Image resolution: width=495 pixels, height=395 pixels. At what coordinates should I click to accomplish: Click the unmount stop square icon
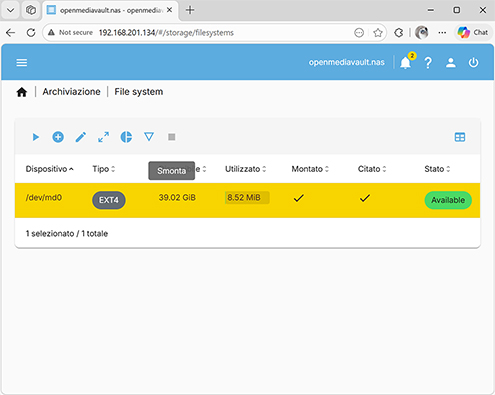pos(172,137)
